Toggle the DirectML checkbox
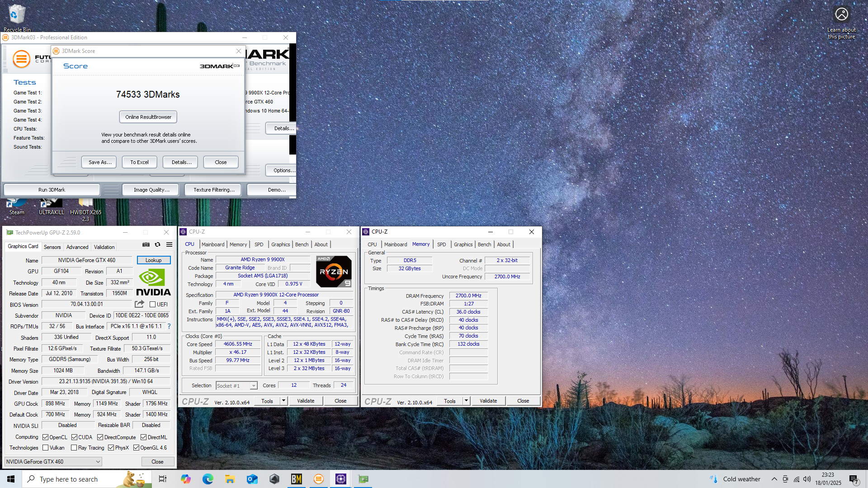This screenshot has width=868, height=488. pyautogui.click(x=143, y=437)
